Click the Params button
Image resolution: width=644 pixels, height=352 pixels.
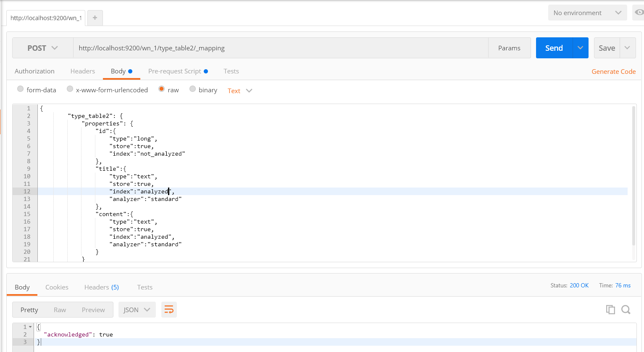509,48
